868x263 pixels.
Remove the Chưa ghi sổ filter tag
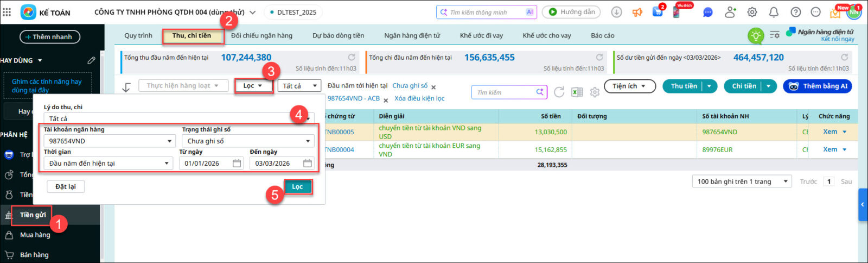pos(433,87)
